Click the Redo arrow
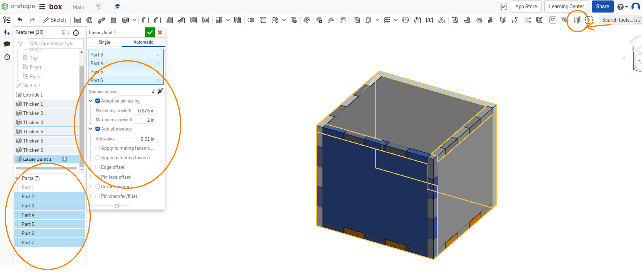Image resolution: width=644 pixels, height=276 pixels. 32,20
